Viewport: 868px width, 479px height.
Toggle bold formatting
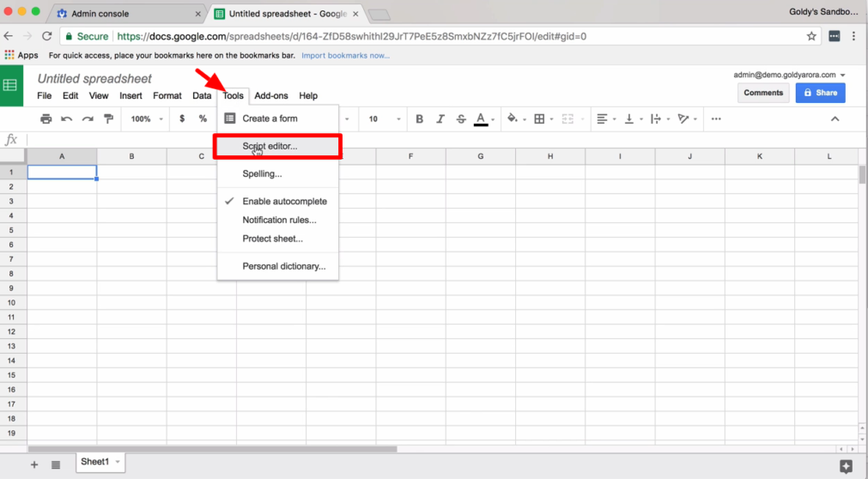click(x=419, y=118)
